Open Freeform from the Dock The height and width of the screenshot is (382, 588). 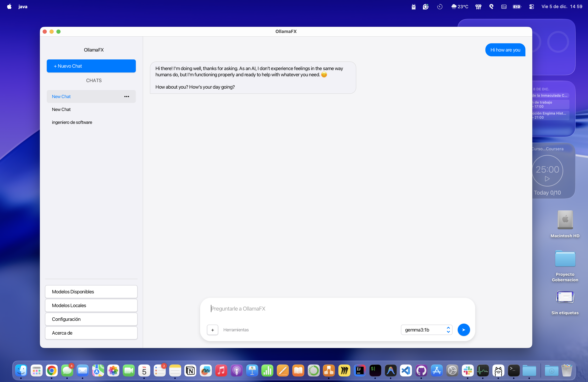pyautogui.click(x=206, y=370)
